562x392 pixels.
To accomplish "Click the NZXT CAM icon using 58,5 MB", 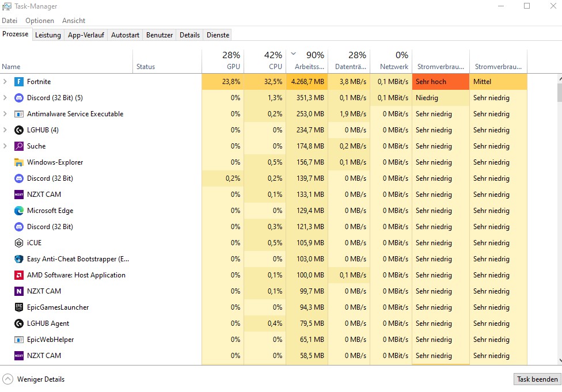I will tap(18, 356).
